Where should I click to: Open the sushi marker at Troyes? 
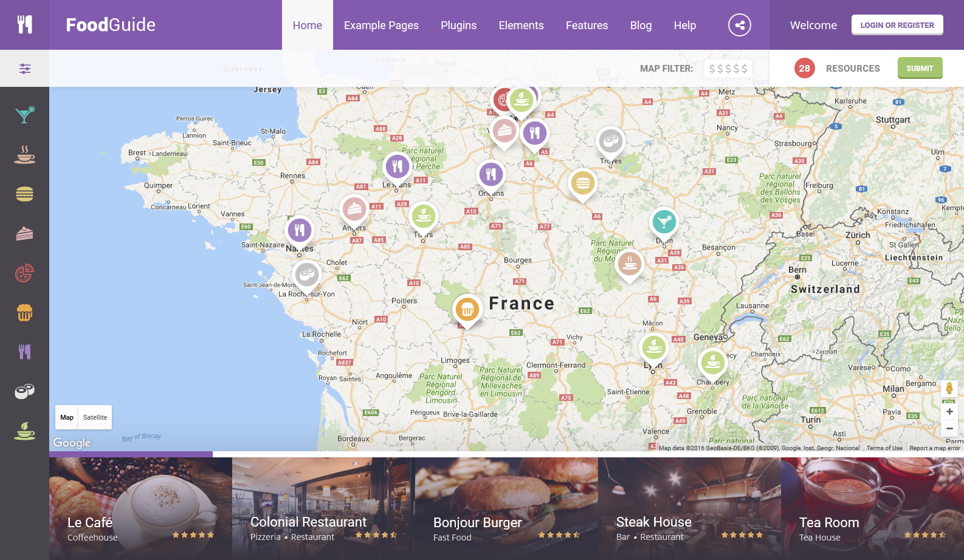(x=610, y=143)
